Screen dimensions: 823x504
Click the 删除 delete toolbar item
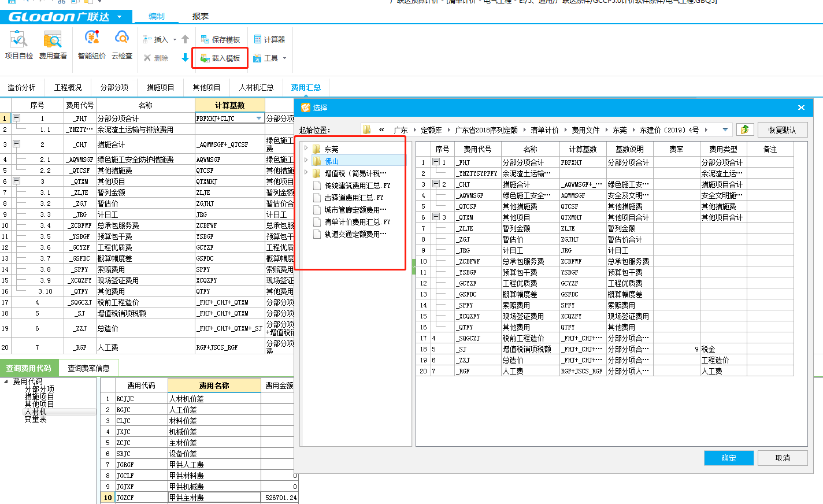coord(156,58)
